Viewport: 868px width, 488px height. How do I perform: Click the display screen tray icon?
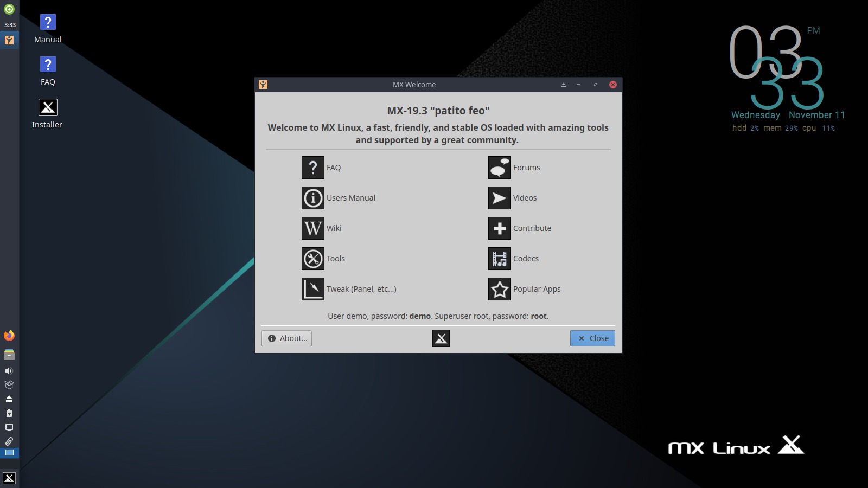click(x=9, y=427)
